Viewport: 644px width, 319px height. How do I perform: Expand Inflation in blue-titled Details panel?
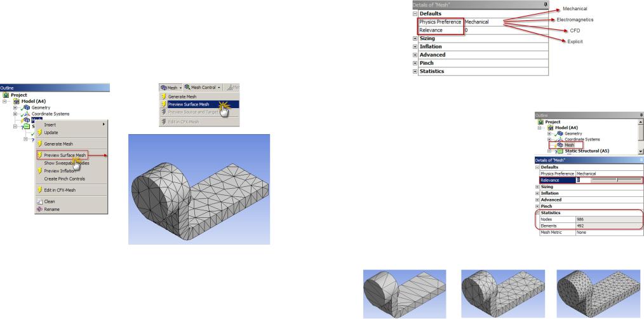point(538,193)
